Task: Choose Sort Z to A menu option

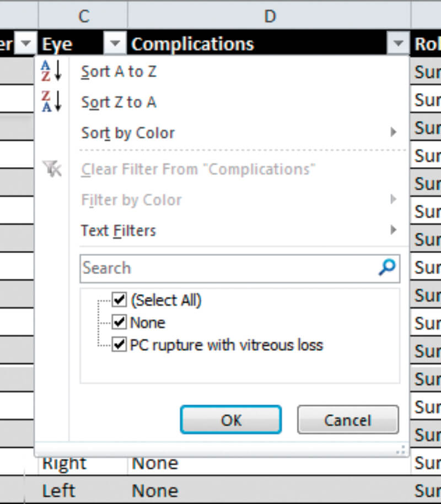Action: coord(119,102)
